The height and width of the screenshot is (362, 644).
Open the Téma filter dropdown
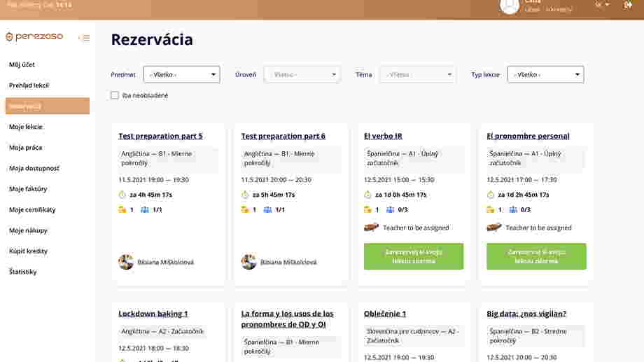click(418, 74)
